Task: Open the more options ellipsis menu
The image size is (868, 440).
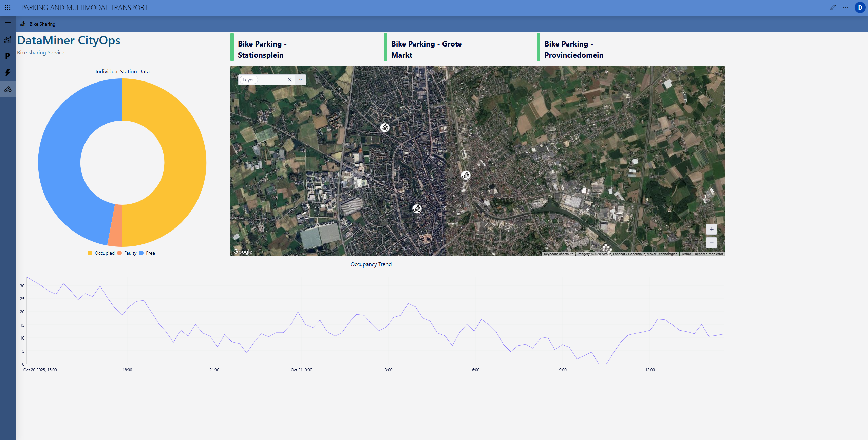Action: (845, 7)
